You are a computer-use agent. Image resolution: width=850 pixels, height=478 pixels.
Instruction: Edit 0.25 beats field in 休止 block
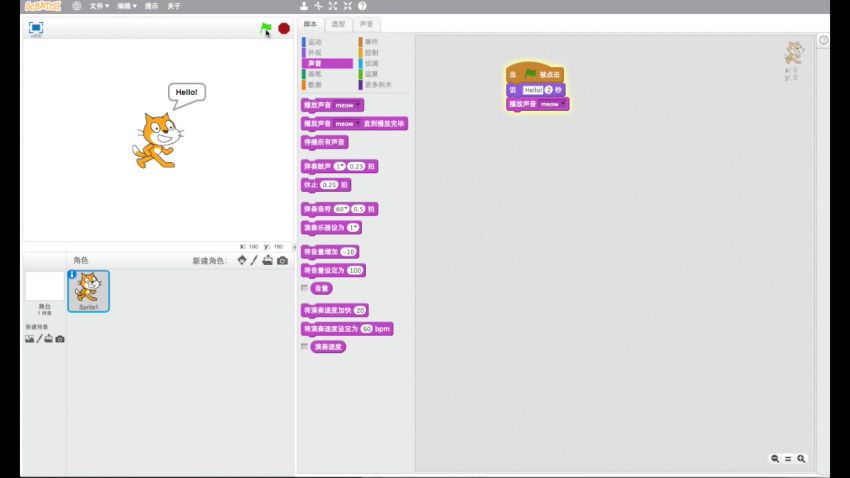coord(329,185)
